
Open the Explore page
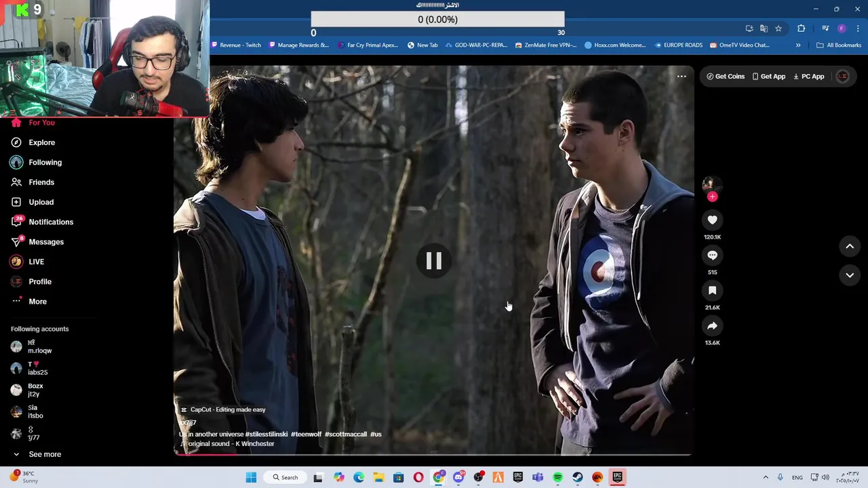(x=33, y=142)
